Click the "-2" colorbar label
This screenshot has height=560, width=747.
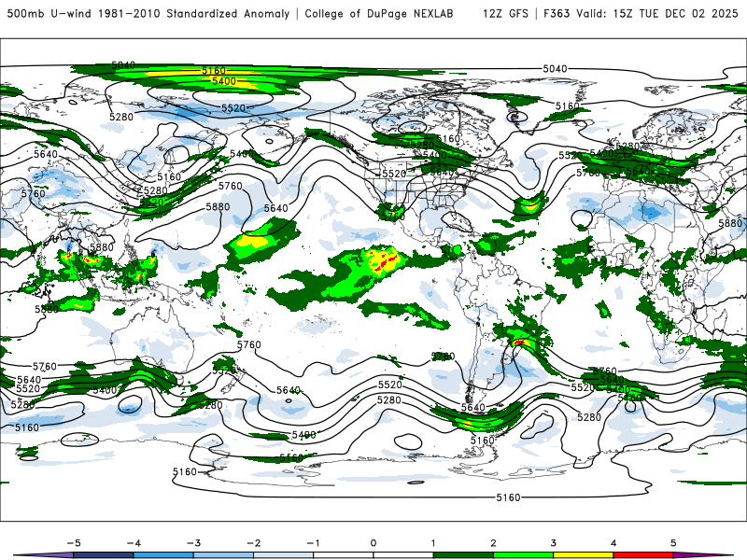(x=253, y=543)
